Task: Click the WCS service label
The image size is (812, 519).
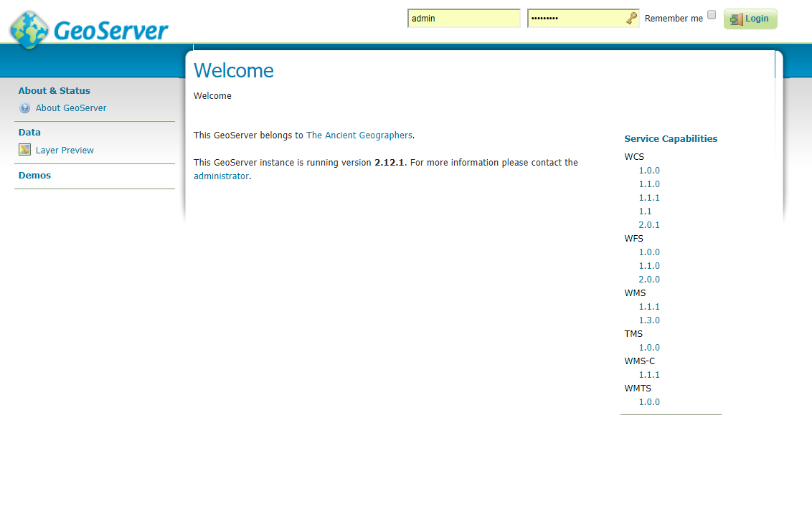Action: (x=634, y=157)
